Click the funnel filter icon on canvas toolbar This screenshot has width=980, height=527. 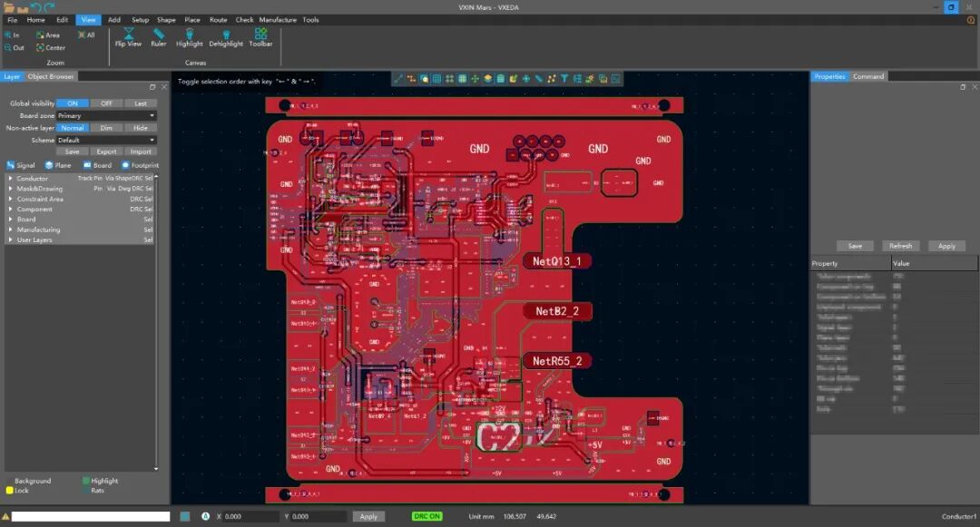pyautogui.click(x=564, y=79)
